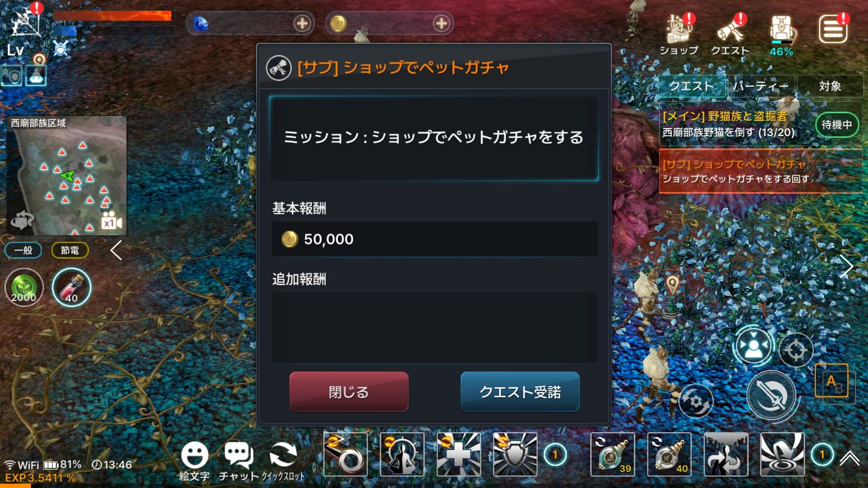This screenshot has height=488, width=868.
Task: Accept quest with クエスト受諾 button
Action: coord(520,391)
